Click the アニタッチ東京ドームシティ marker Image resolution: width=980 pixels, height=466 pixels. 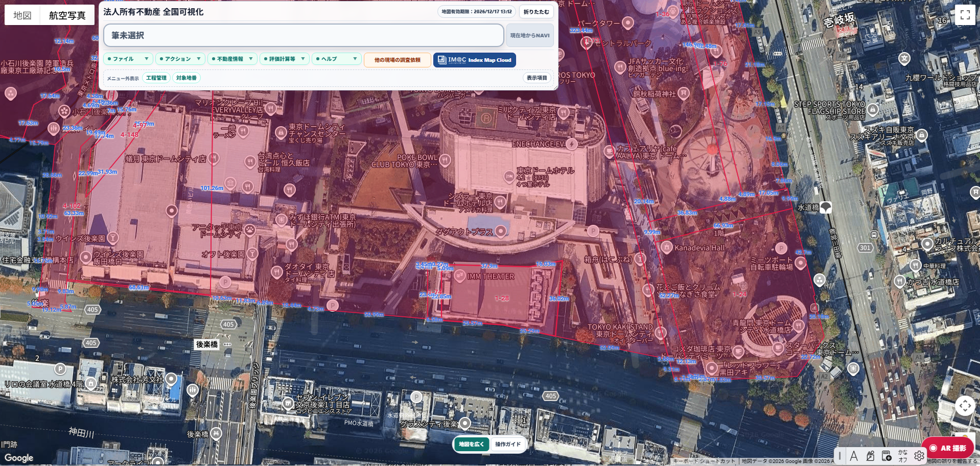[x=250, y=230]
